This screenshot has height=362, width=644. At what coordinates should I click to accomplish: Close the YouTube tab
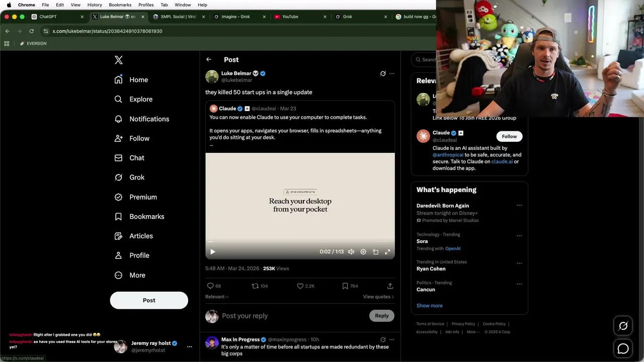click(325, 17)
